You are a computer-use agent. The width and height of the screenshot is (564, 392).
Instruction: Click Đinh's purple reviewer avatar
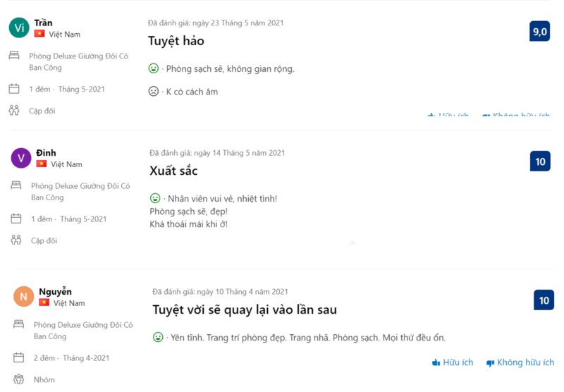point(21,158)
